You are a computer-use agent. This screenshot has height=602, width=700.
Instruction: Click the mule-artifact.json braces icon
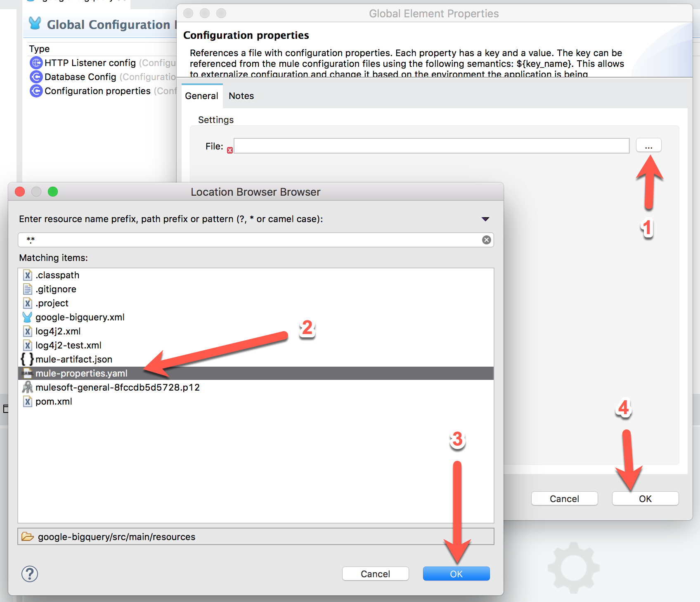point(27,359)
